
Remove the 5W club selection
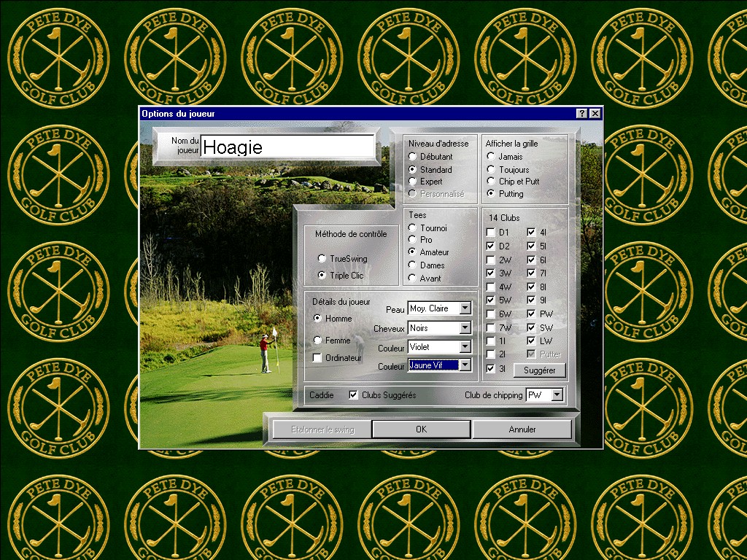click(x=491, y=300)
